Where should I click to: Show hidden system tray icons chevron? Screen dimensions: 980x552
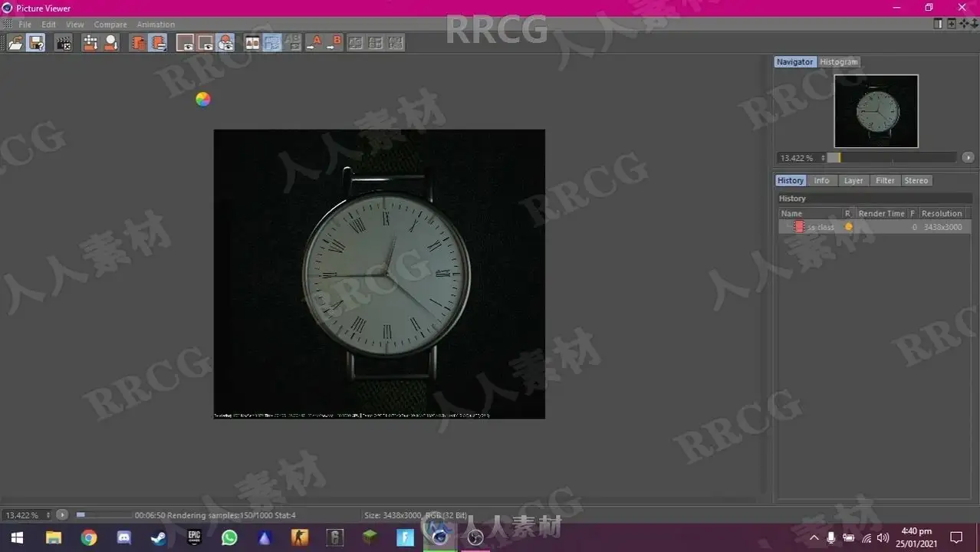814,537
